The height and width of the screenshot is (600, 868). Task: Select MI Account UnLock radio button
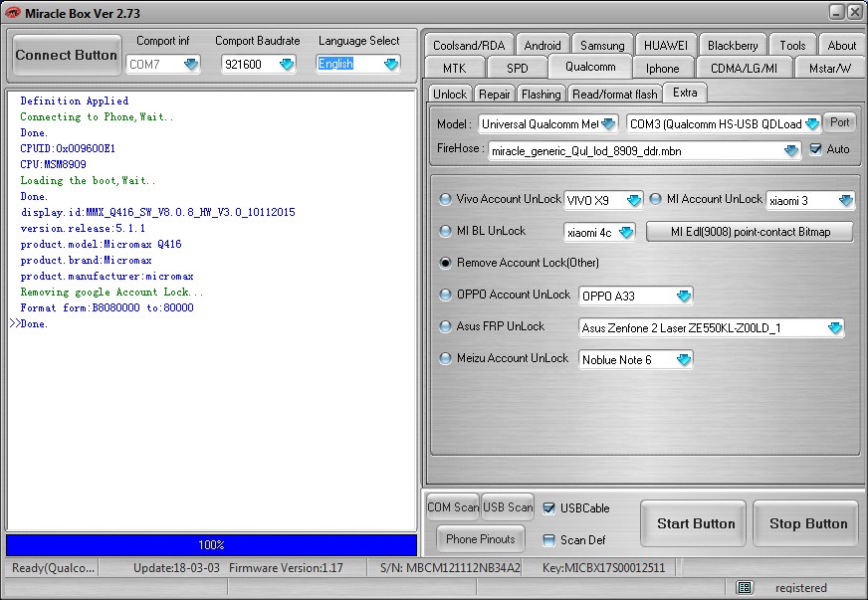655,199
